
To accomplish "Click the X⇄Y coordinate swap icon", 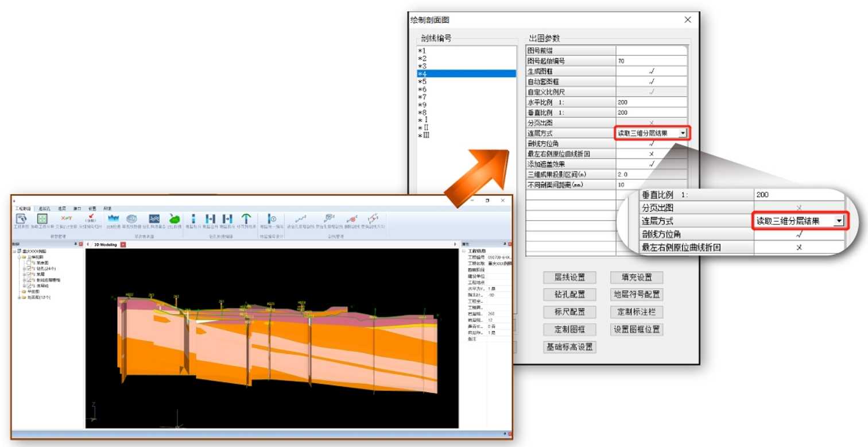I will pyautogui.click(x=66, y=219).
